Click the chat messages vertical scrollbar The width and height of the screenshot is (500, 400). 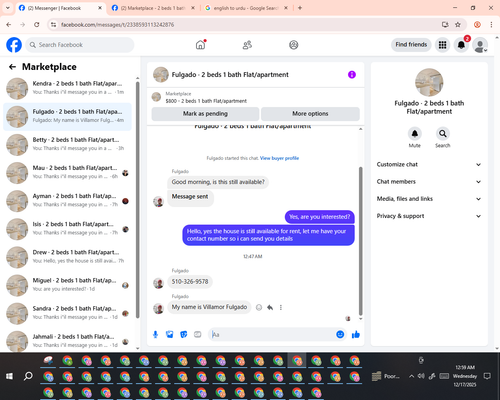tap(360, 241)
